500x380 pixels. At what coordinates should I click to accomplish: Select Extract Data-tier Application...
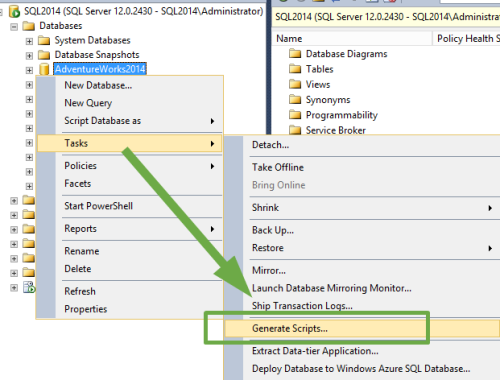coord(362,351)
